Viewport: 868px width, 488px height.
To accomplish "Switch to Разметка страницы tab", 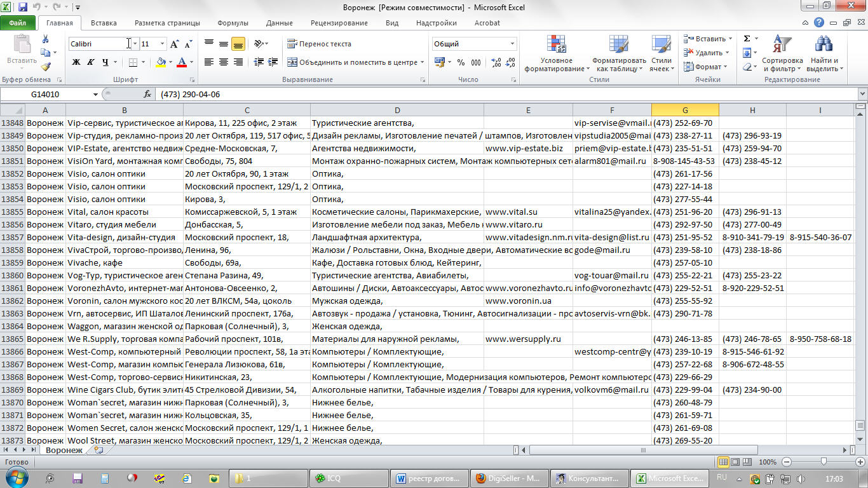I will (x=167, y=23).
